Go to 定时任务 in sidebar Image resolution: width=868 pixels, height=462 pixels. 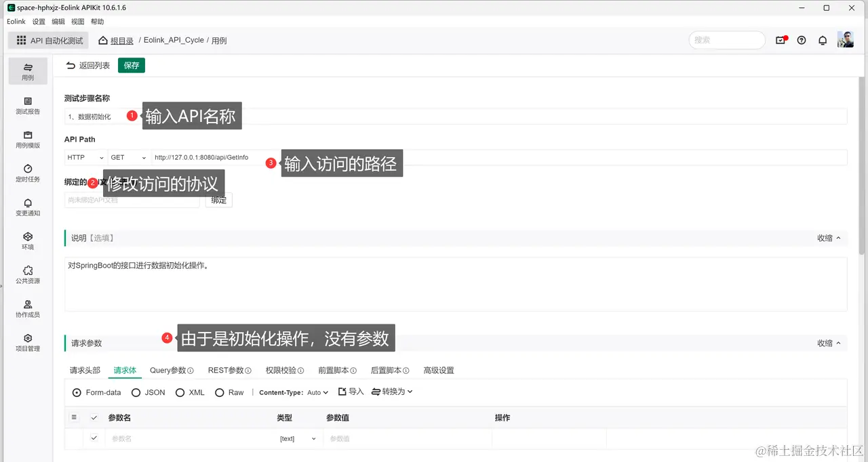pos(28,173)
